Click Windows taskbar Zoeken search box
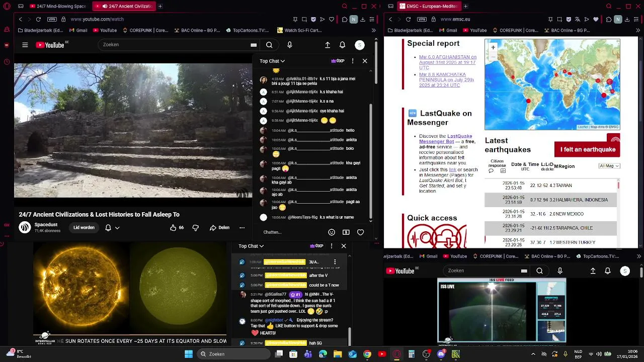The height and width of the screenshot is (362, 644). click(233, 354)
